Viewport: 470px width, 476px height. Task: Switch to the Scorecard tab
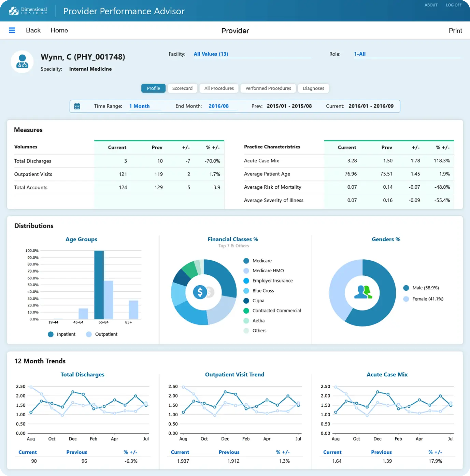pos(182,88)
